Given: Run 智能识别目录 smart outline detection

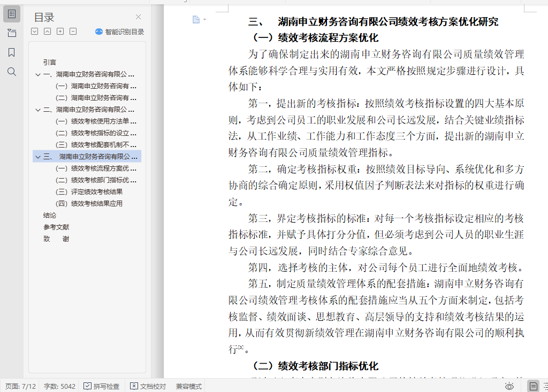Looking at the screenshot, I should click(119, 32).
